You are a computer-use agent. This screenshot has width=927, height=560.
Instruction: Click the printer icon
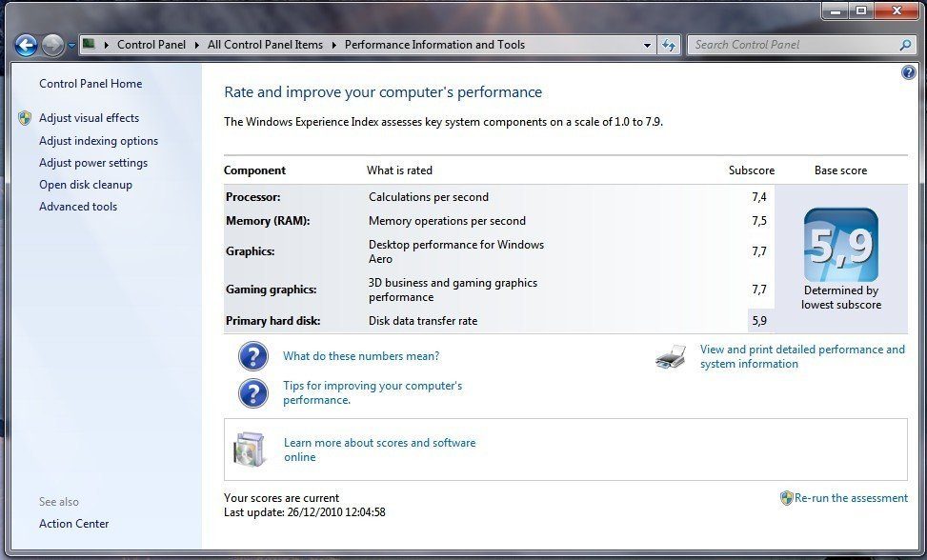point(671,357)
